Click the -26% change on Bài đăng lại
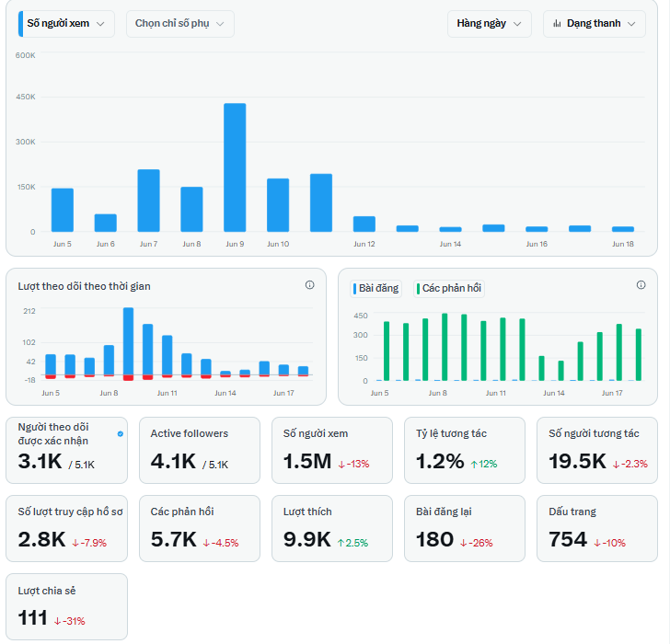 point(477,543)
